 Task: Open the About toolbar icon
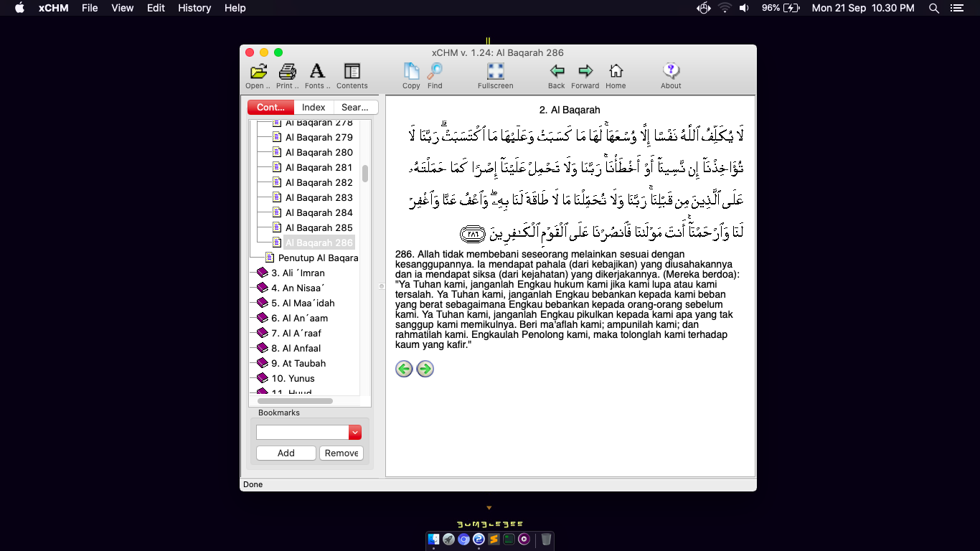[x=671, y=71]
